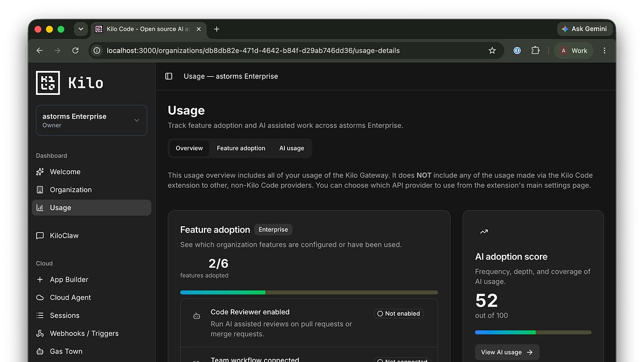Click the Usage page heading
This screenshot has width=644, height=362.
click(186, 110)
